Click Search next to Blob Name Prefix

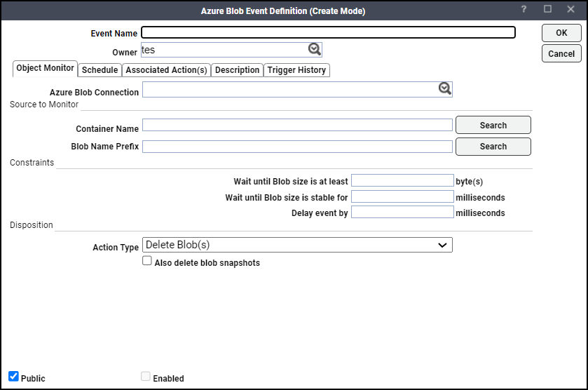493,147
